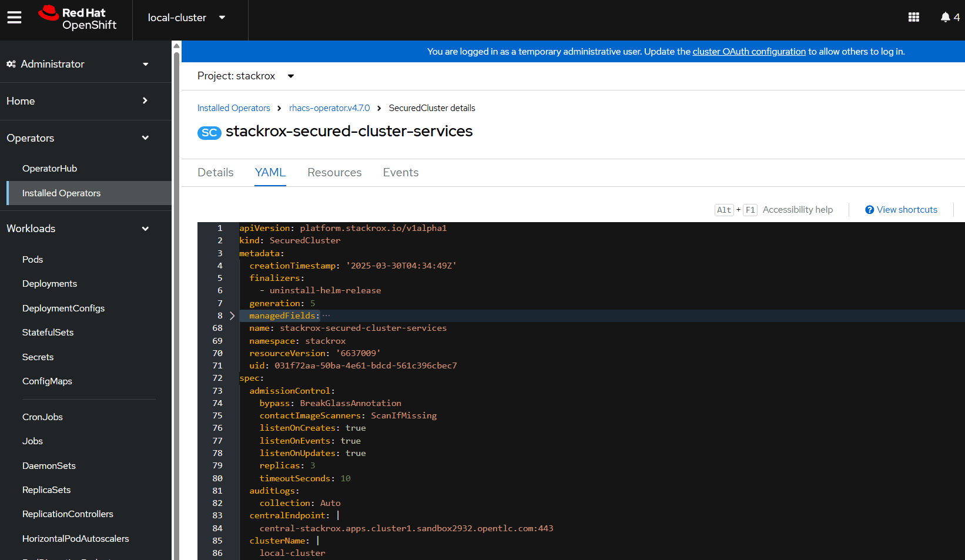Open Jobs in sidebar

pyautogui.click(x=32, y=441)
